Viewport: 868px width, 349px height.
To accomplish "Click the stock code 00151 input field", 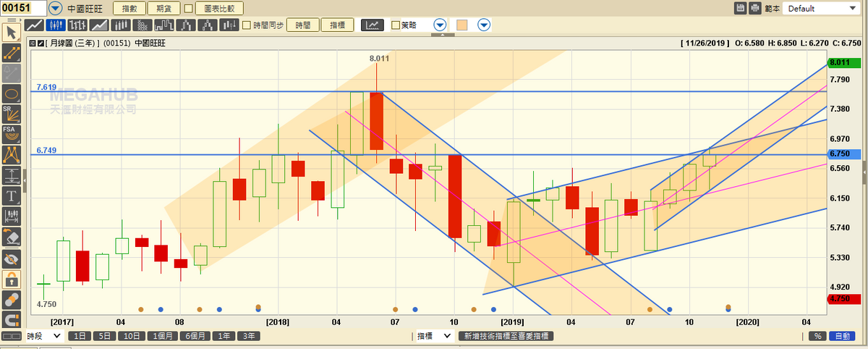I will 24,8.
